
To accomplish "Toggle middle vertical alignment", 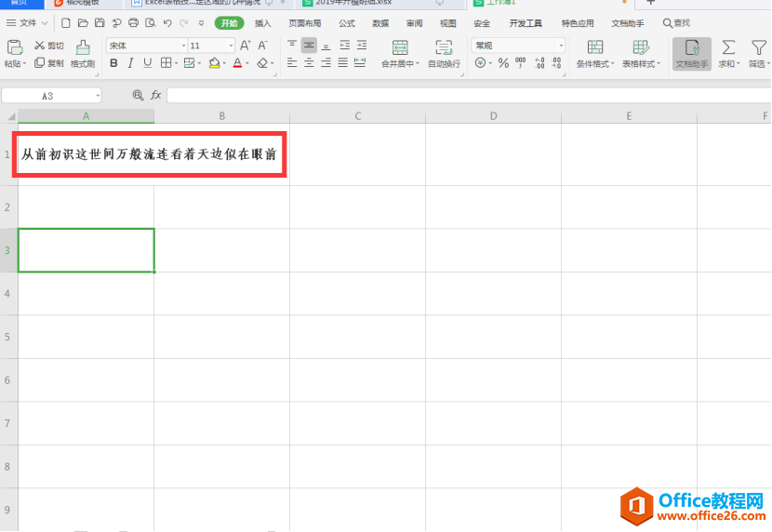I will point(309,46).
